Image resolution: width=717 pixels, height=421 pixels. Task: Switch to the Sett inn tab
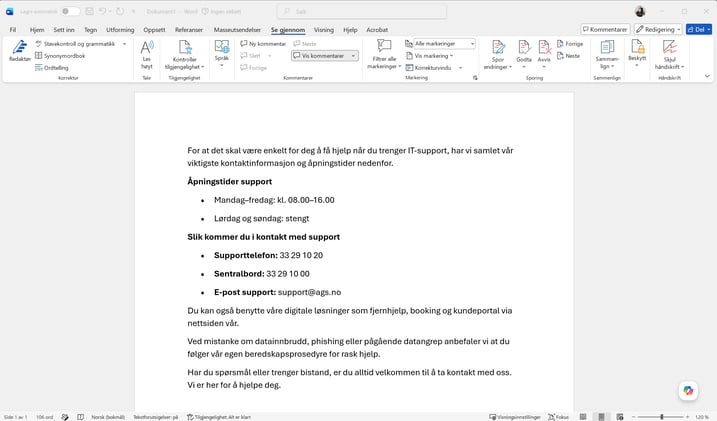point(64,30)
